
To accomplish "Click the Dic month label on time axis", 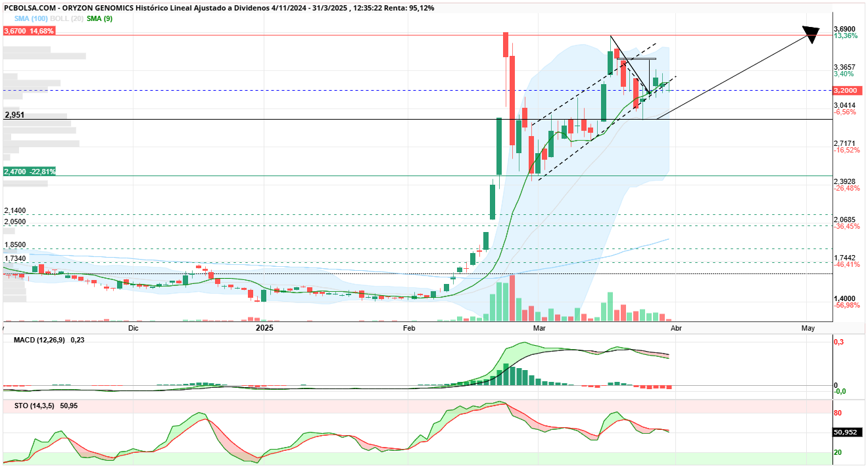I will tap(133, 327).
